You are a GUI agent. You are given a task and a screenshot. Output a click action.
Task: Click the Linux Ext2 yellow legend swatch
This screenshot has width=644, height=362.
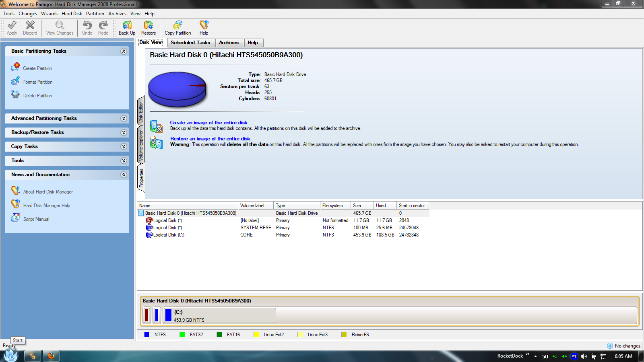click(x=256, y=335)
